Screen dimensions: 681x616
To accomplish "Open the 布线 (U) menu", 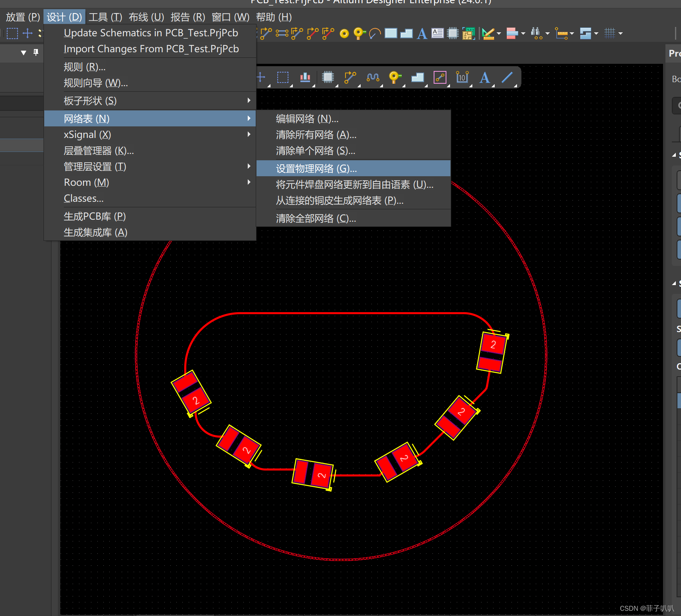I will [x=146, y=17].
